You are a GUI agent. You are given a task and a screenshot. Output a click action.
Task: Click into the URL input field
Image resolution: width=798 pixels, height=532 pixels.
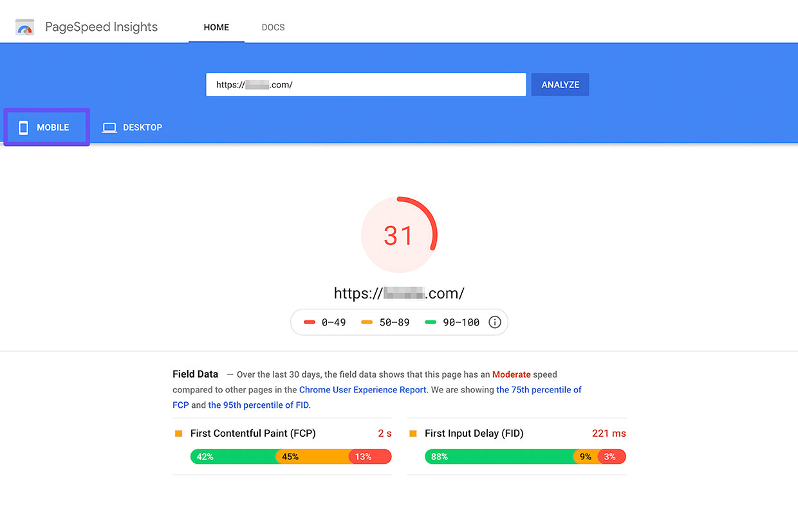(x=366, y=85)
